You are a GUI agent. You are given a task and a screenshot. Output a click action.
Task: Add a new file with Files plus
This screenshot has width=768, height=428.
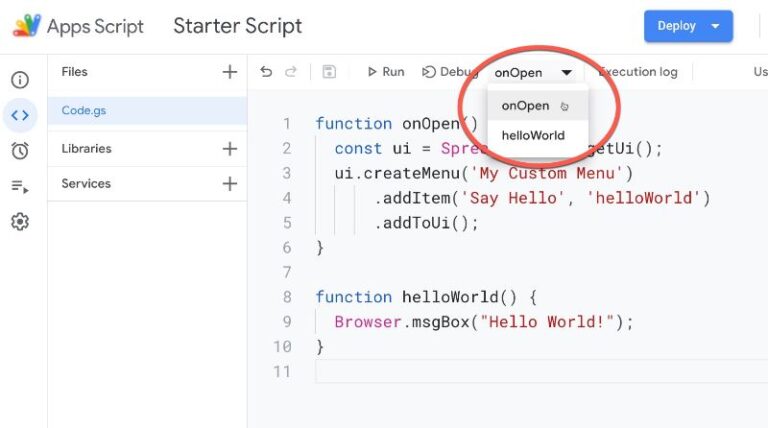[x=229, y=72]
